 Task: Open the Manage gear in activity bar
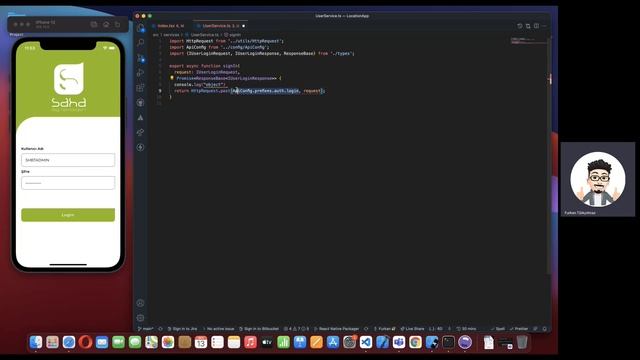click(140, 318)
